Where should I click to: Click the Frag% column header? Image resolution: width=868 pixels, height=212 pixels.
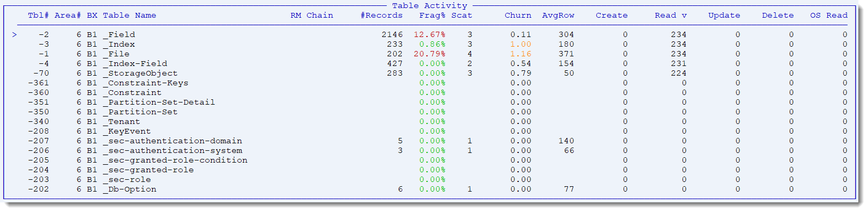click(432, 16)
